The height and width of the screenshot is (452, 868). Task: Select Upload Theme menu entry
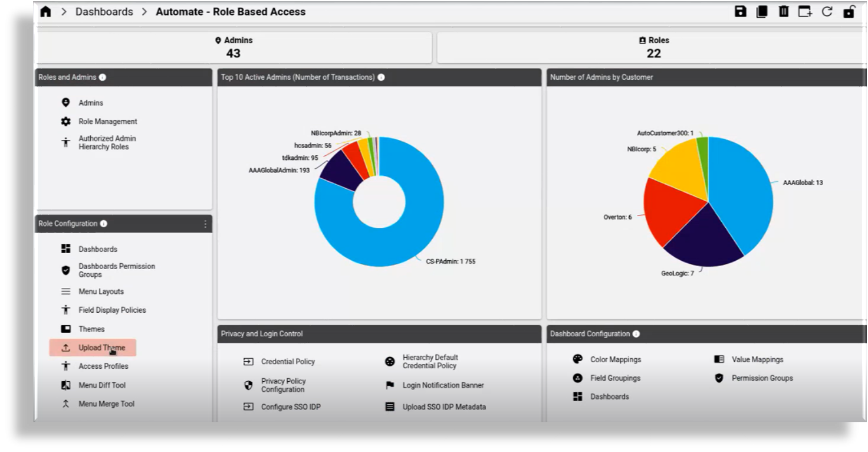(101, 348)
